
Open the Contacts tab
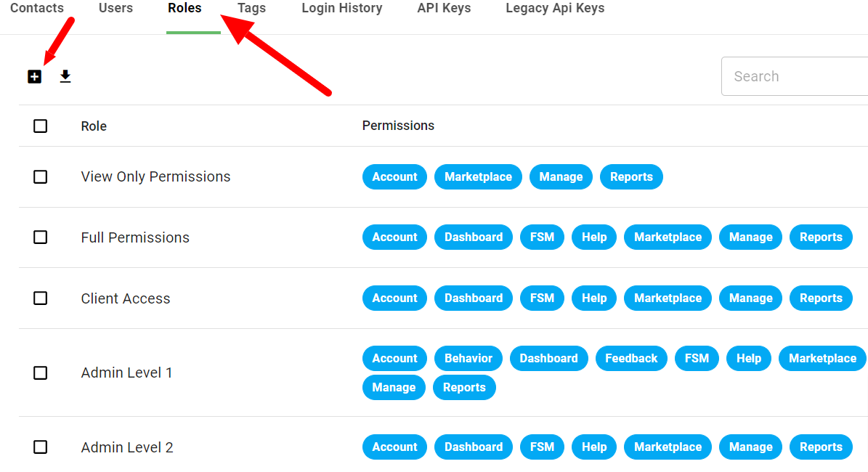38,9
